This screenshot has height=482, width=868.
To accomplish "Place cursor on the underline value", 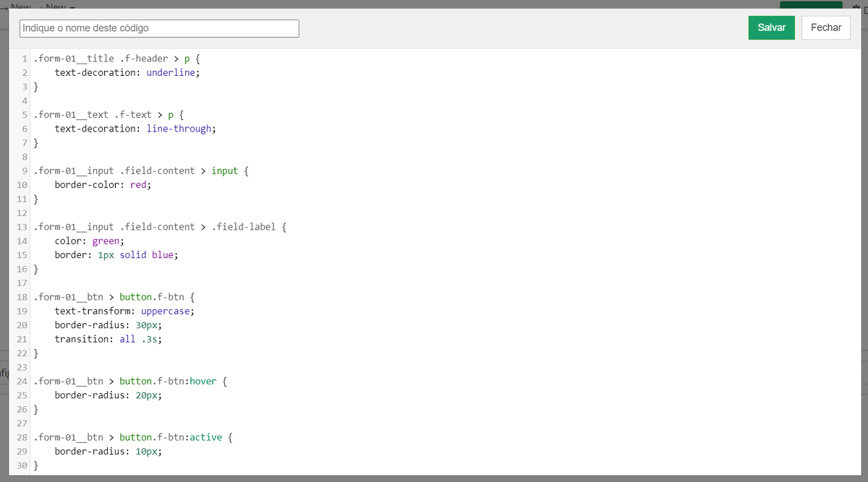I will click(171, 73).
